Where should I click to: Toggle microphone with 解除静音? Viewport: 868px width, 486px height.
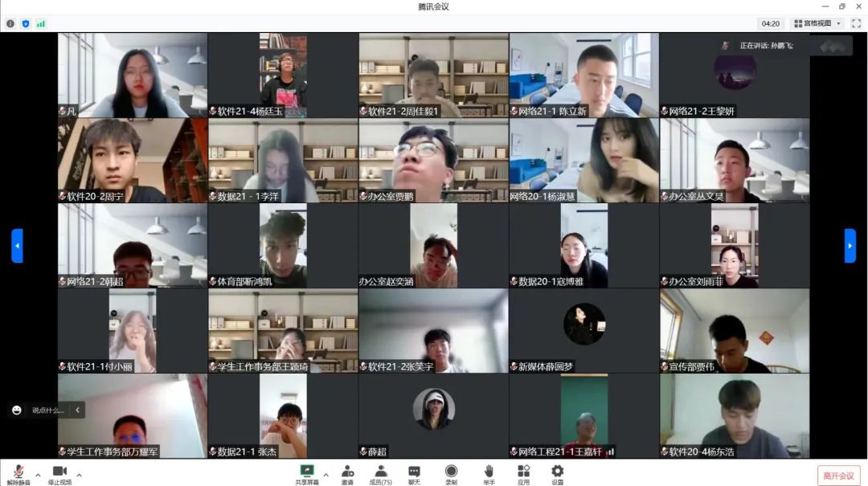tap(18, 474)
